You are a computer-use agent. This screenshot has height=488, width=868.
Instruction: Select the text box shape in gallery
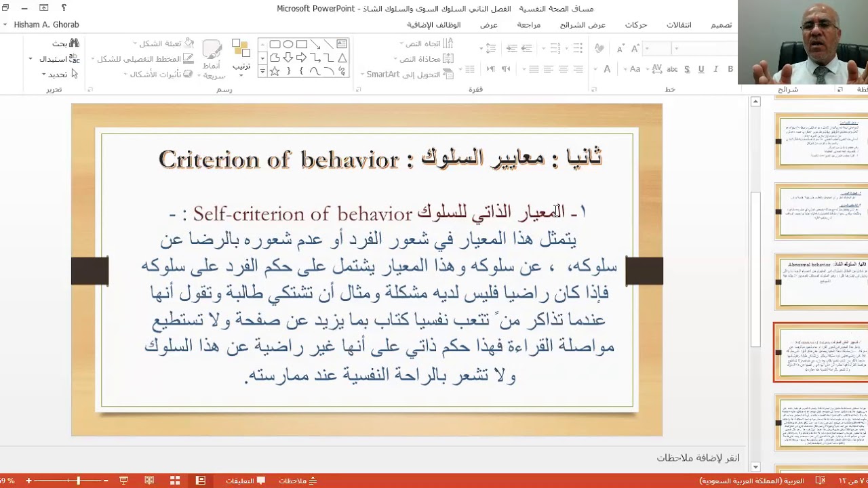point(342,43)
